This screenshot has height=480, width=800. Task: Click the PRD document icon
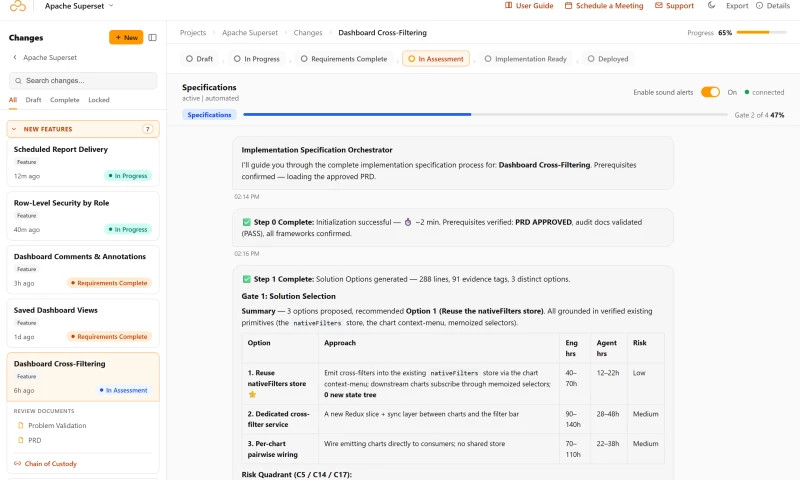20,440
